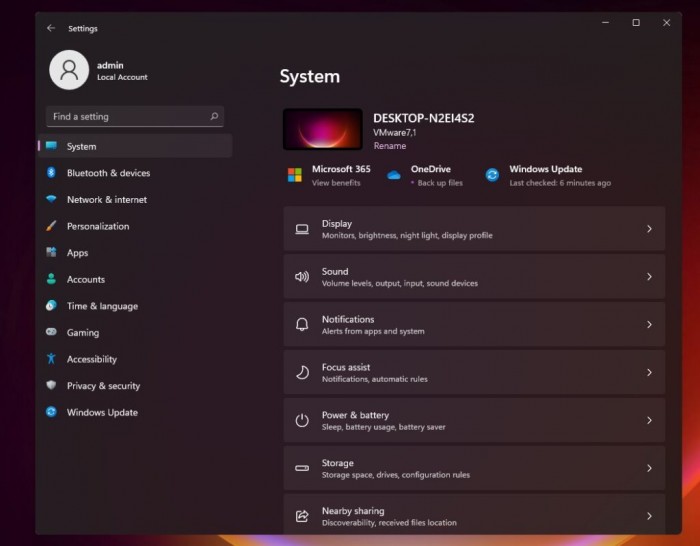700x546 pixels.
Task: Switch to Time & language section
Action: pyautogui.click(x=102, y=306)
